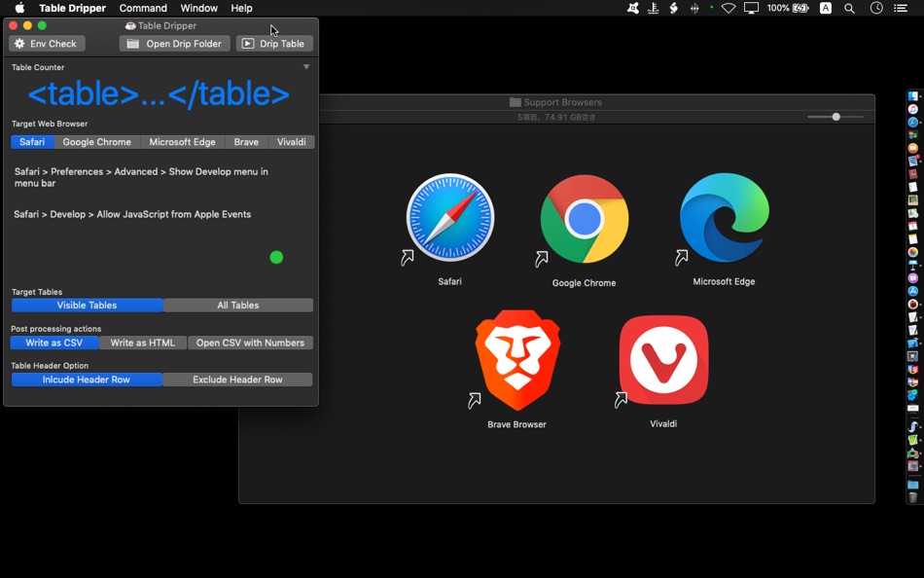Screen dimensions: 924x578
Task: Select Google Chrome as target browser
Action: click(96, 142)
